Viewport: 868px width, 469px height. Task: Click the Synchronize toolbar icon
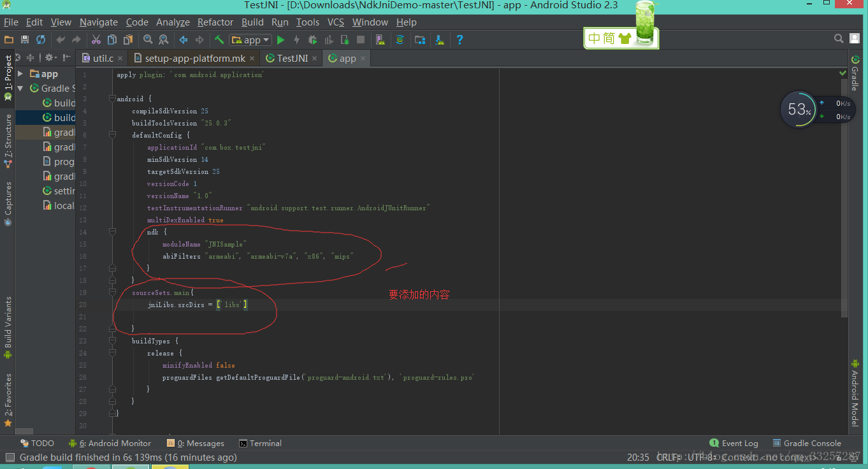(x=41, y=40)
